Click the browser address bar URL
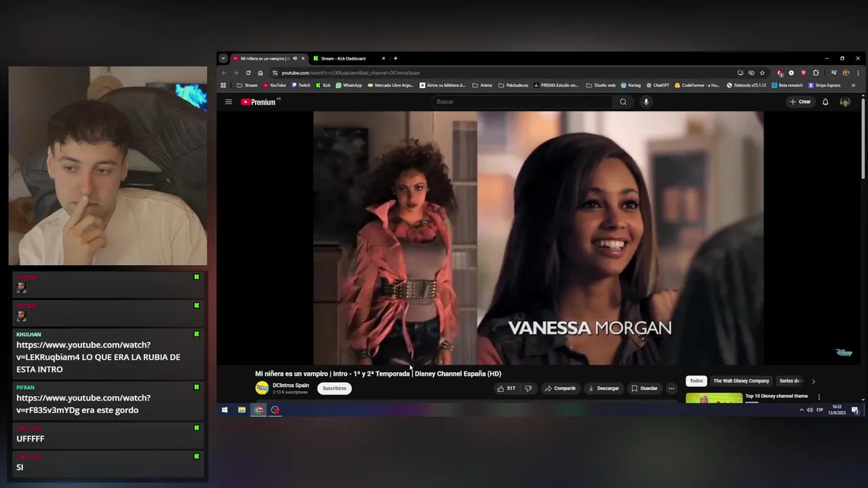This screenshot has height=488, width=868. 351,73
